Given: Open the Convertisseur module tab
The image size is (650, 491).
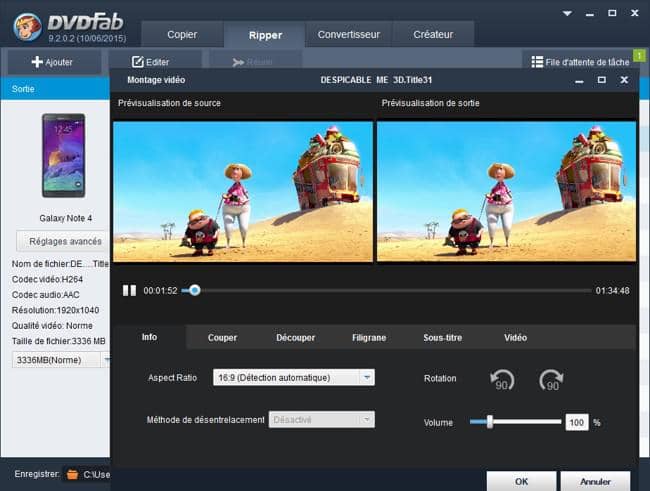Looking at the screenshot, I should point(349,34).
